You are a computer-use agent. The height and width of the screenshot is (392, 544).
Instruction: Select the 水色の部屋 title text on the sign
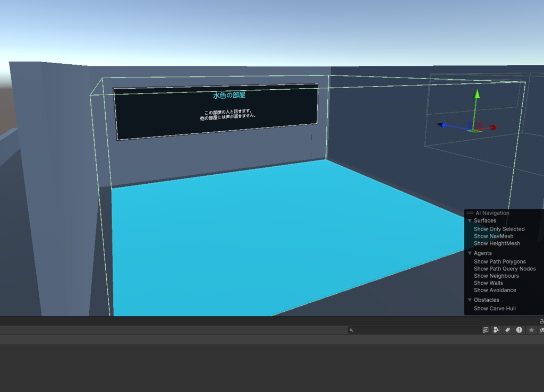pyautogui.click(x=229, y=96)
